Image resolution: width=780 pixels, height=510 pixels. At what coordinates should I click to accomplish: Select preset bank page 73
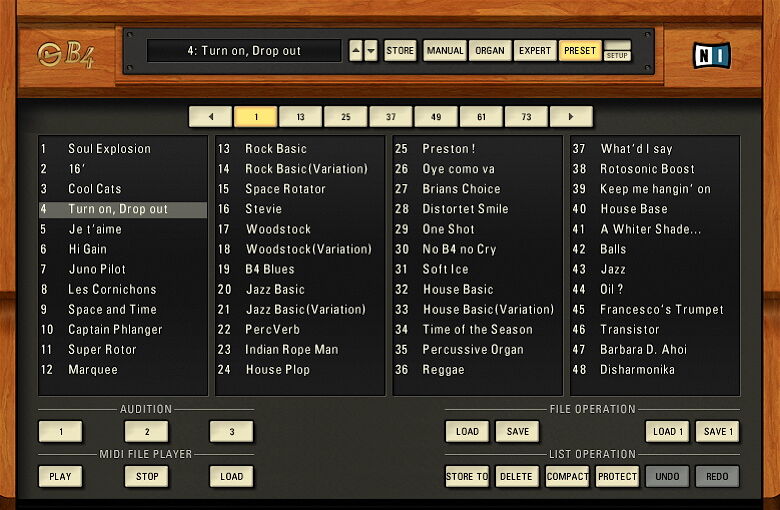click(526, 117)
